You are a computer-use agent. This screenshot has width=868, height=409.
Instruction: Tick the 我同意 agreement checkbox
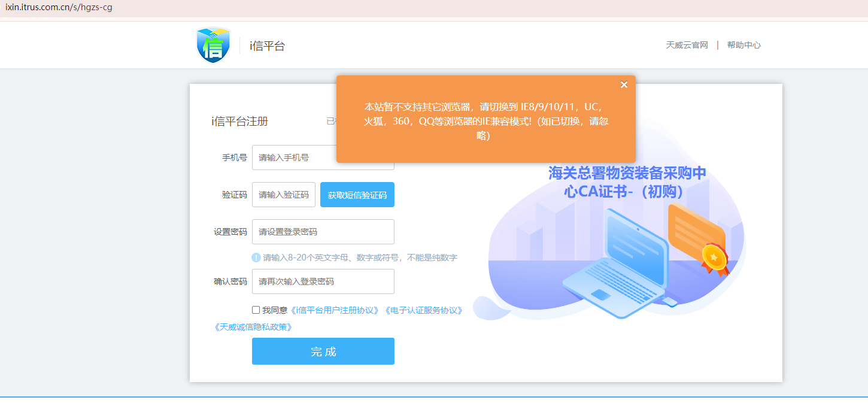[x=256, y=310]
